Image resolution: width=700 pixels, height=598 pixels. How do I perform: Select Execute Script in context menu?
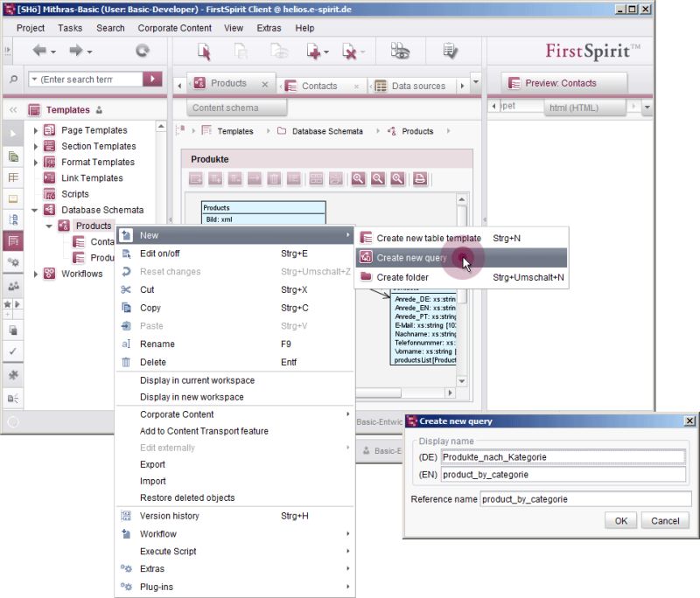234,552
